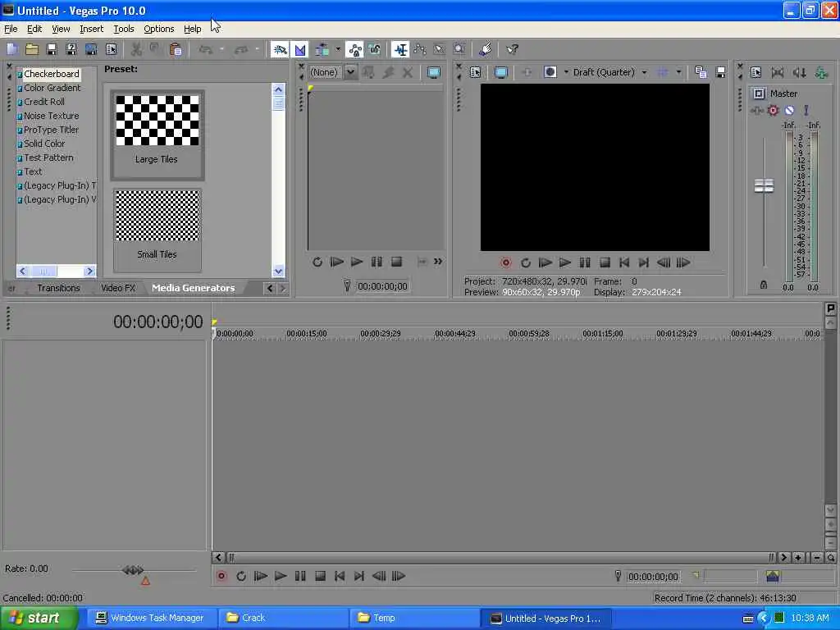Click the Downmix Output icon in Master Bus

778,72
